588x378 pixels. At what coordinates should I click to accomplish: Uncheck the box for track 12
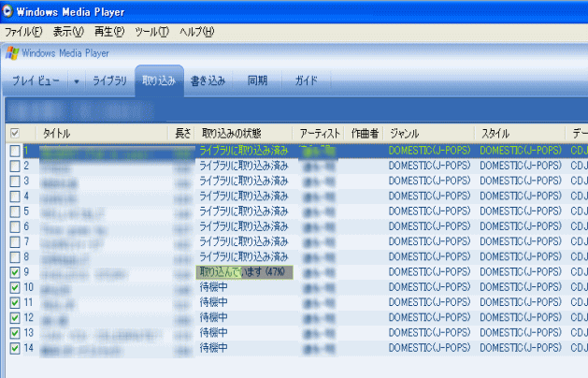pyautogui.click(x=15, y=318)
